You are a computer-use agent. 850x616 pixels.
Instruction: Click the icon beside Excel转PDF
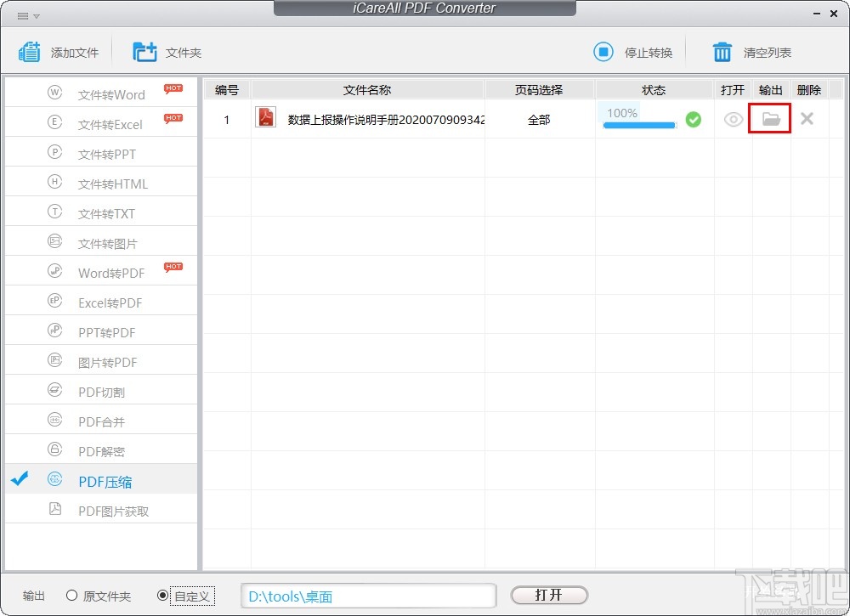54,300
